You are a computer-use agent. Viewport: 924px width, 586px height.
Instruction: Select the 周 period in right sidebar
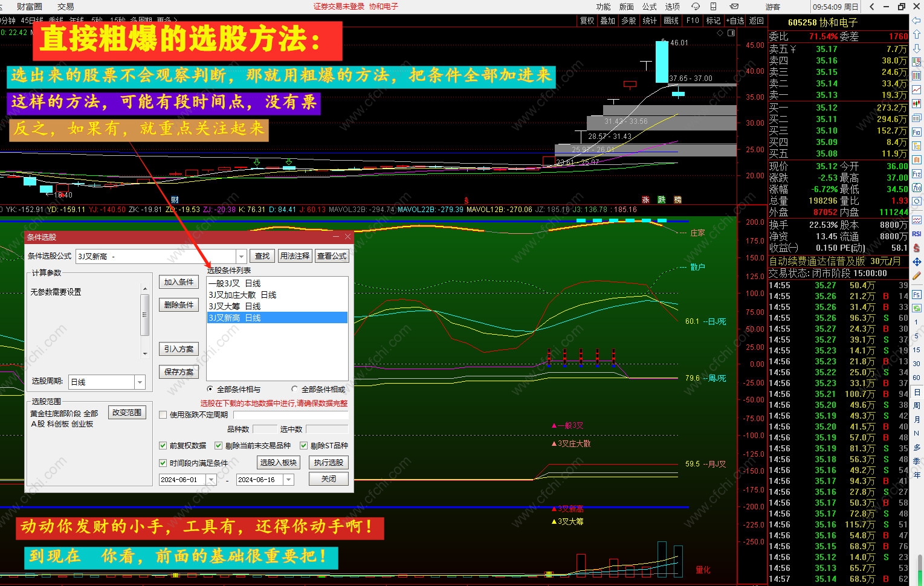pyautogui.click(x=917, y=405)
